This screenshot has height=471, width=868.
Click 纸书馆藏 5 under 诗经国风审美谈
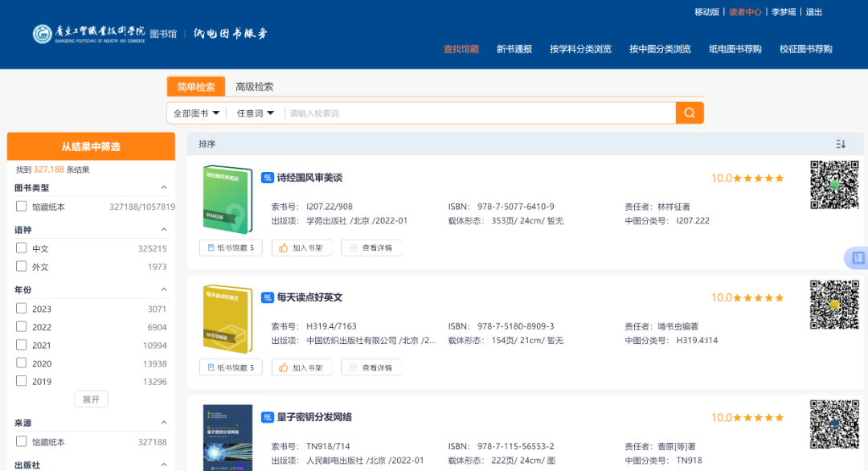(x=231, y=248)
